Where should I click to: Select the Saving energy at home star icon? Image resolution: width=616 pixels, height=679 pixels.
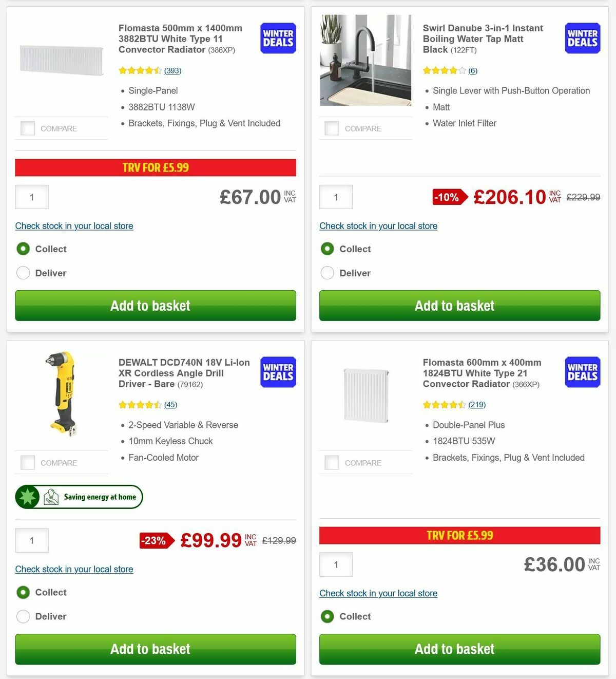click(28, 497)
